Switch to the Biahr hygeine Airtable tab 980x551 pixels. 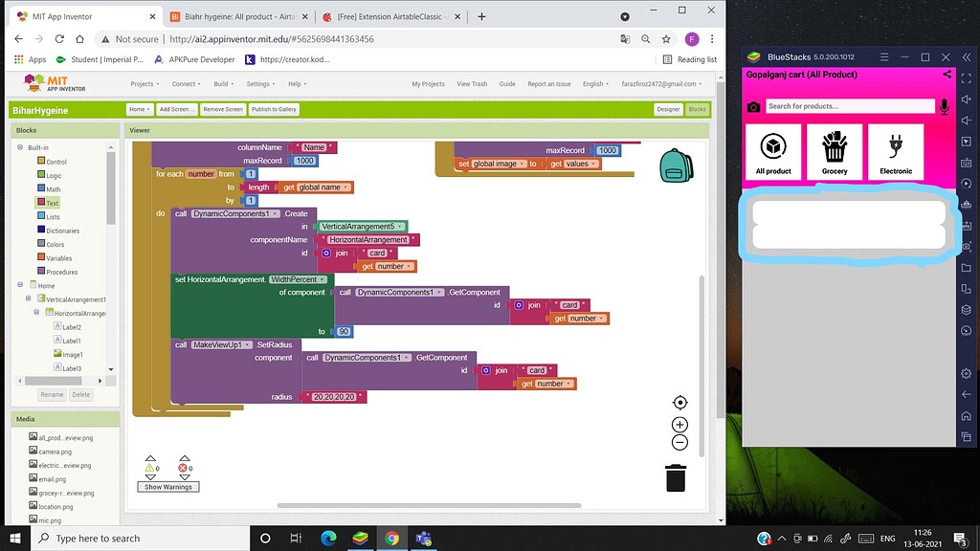[x=234, y=15]
